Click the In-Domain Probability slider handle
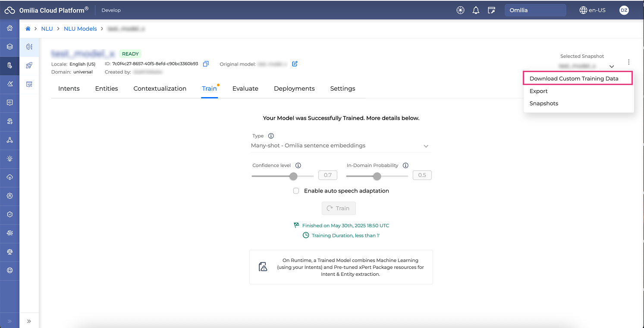The width and height of the screenshot is (644, 328). click(x=377, y=176)
